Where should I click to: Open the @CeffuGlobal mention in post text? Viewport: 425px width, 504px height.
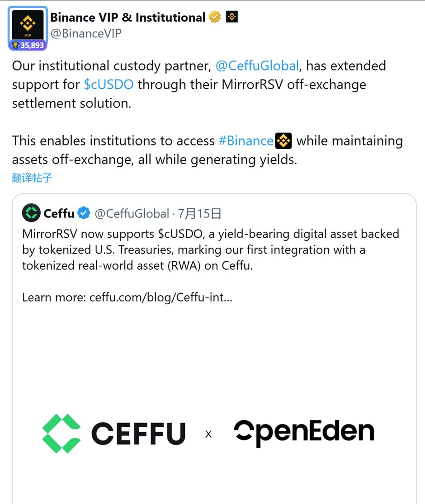tap(257, 66)
